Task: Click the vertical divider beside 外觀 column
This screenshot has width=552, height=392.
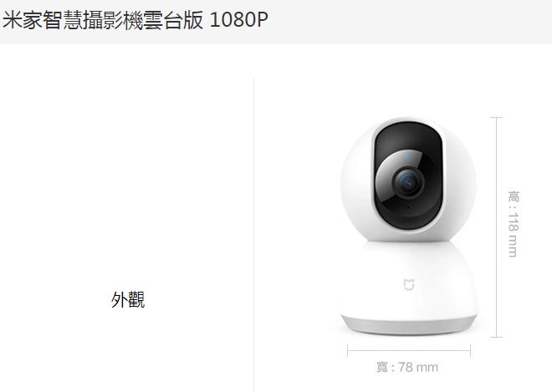Action: click(253, 235)
